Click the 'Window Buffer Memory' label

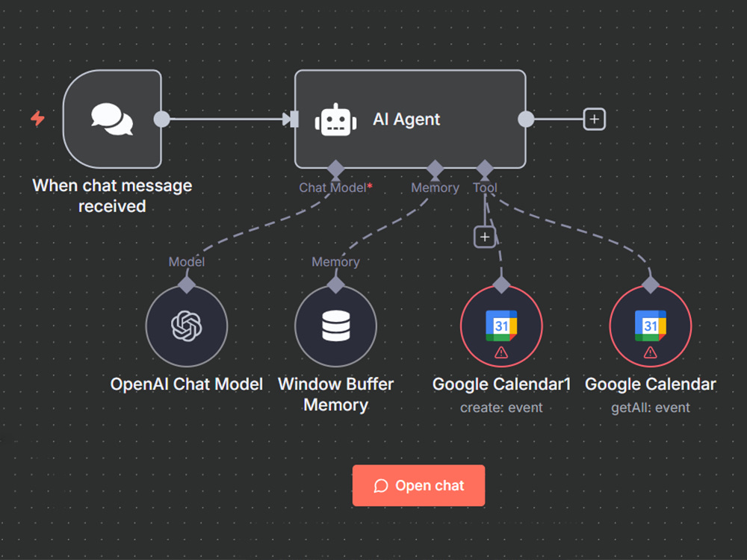[336, 394]
